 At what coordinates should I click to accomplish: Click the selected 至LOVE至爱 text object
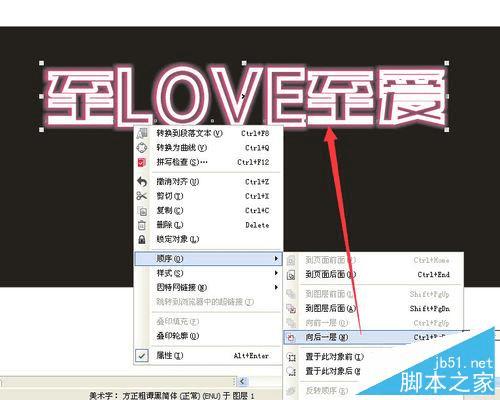point(245,97)
